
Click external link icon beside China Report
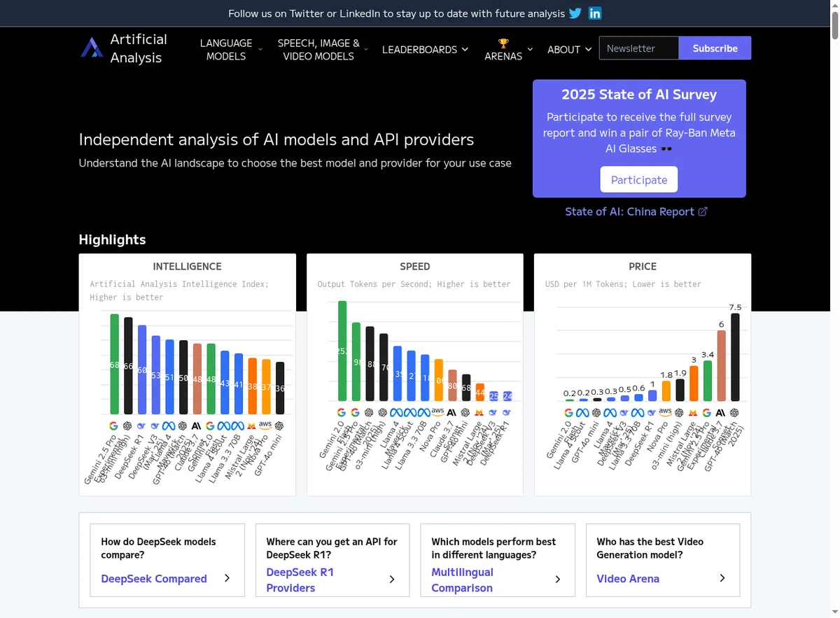click(703, 211)
